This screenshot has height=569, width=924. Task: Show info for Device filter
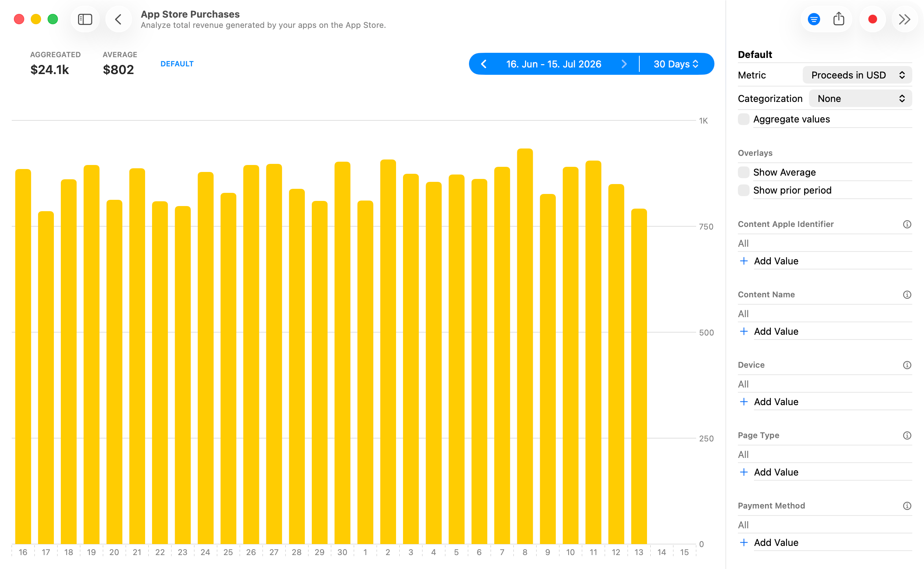coord(907,365)
